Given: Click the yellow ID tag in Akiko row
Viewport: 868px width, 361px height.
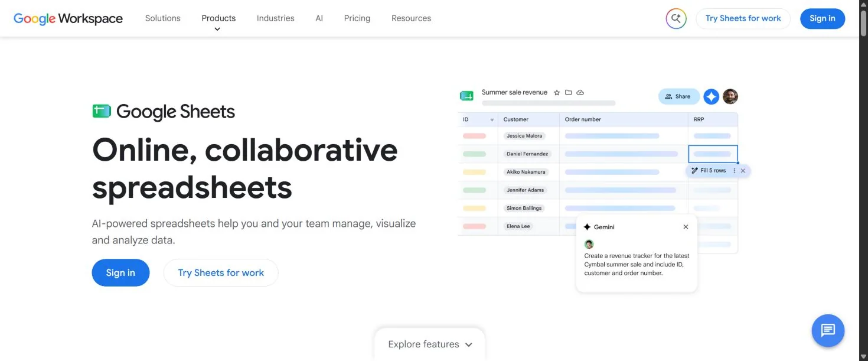Looking at the screenshot, I should tap(474, 172).
